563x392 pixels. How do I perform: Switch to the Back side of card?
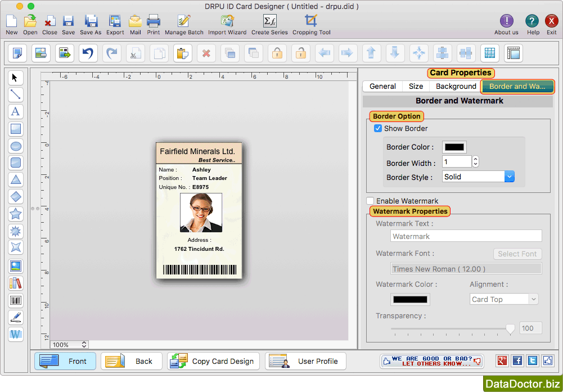132,361
